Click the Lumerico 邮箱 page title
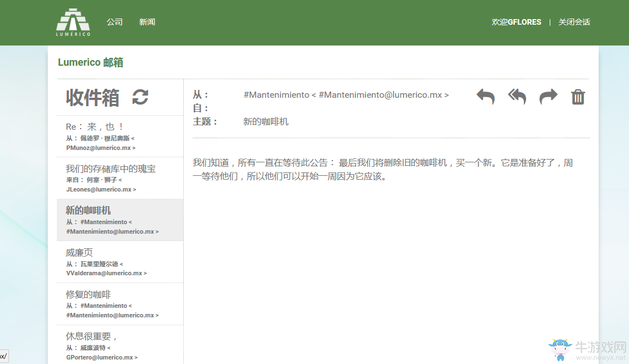This screenshot has height=364, width=629. coord(90,63)
